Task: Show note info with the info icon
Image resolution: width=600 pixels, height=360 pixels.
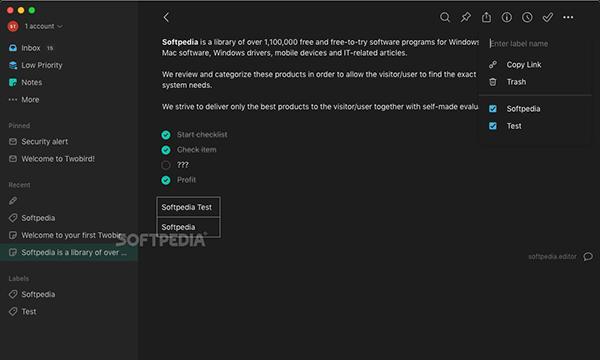Action: point(507,17)
